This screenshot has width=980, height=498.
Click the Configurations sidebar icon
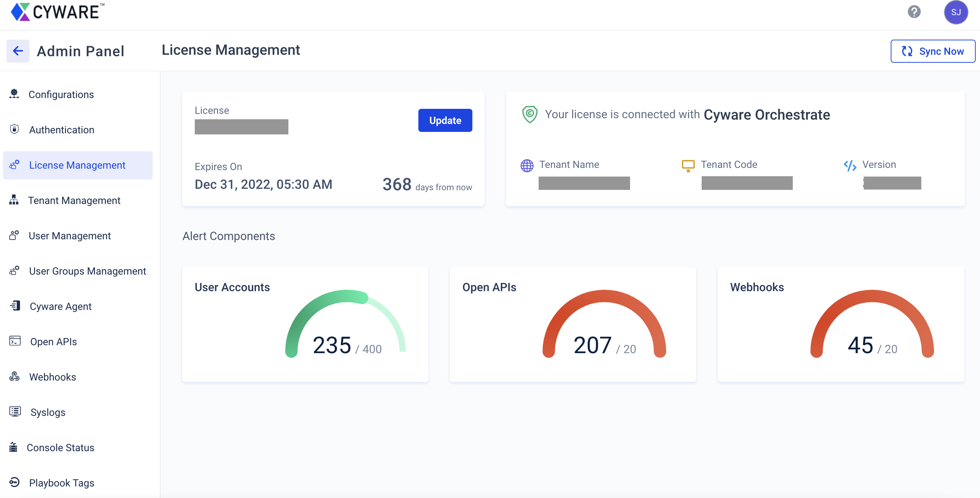tap(14, 94)
